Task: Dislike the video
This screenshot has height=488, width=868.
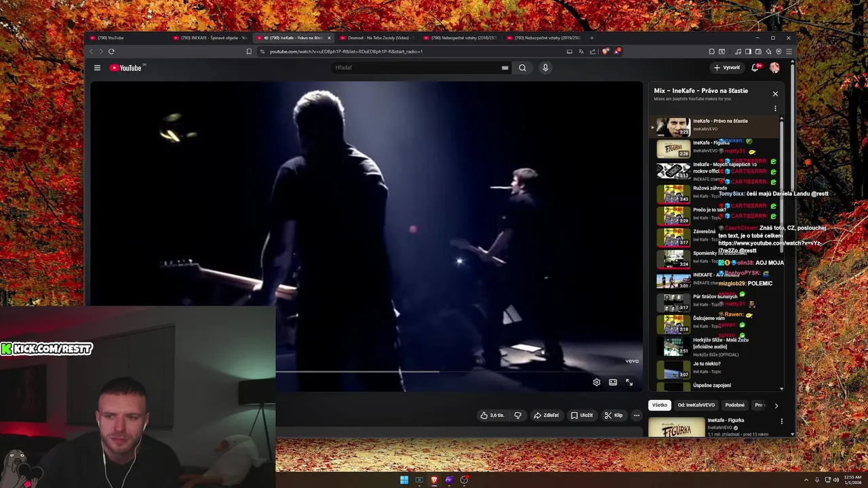Action: 517,415
